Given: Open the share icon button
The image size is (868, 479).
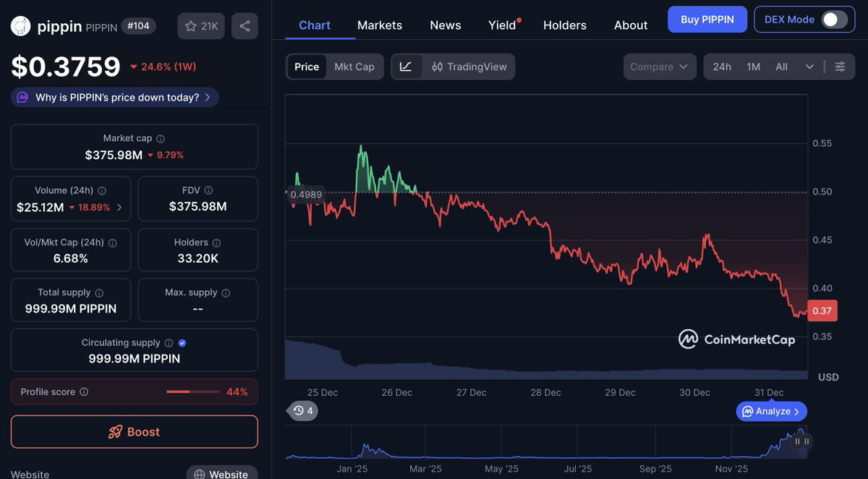Looking at the screenshot, I should point(244,26).
